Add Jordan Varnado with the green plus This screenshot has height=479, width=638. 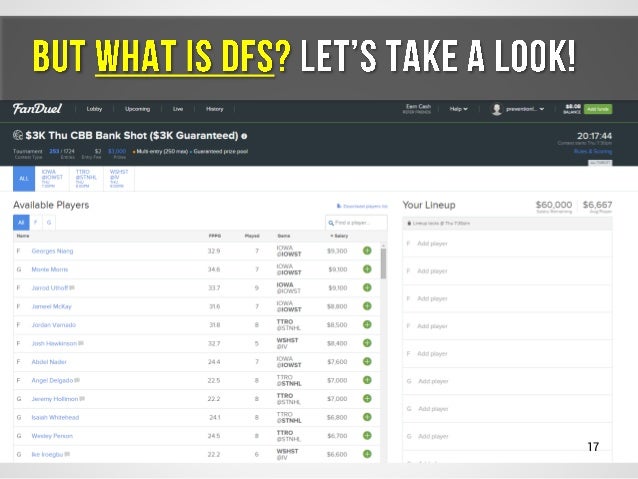[367, 324]
